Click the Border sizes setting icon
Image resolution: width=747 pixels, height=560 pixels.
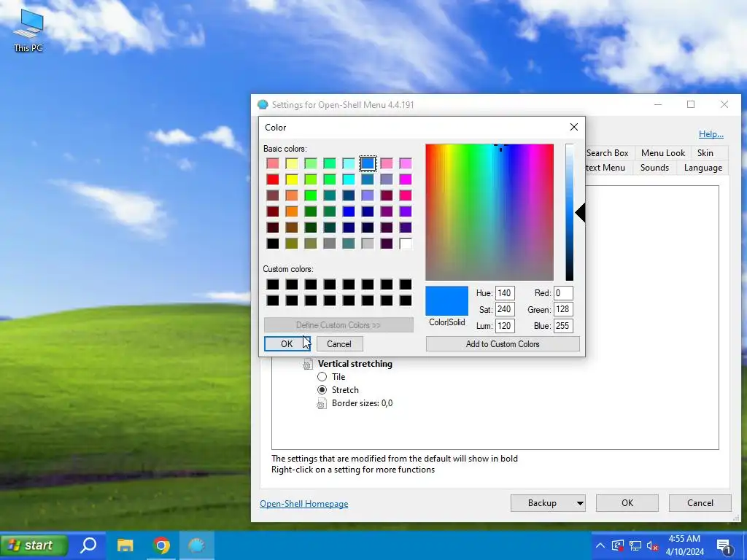(x=322, y=404)
